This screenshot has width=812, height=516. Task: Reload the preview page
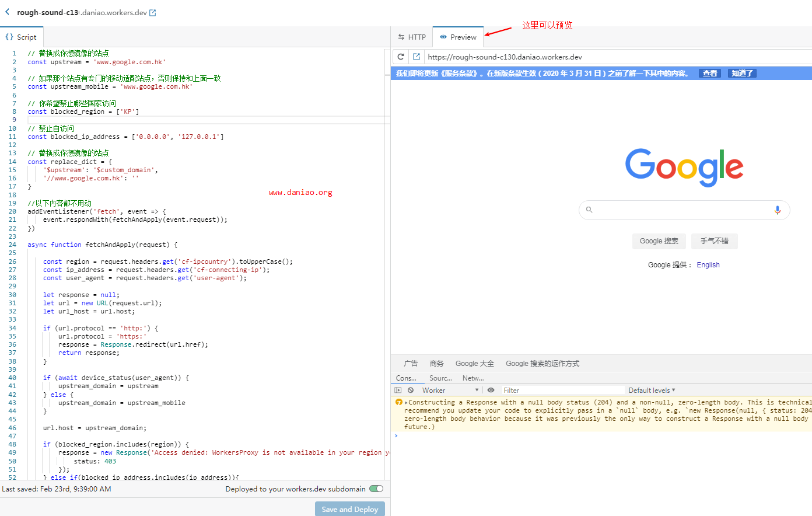[x=401, y=57]
